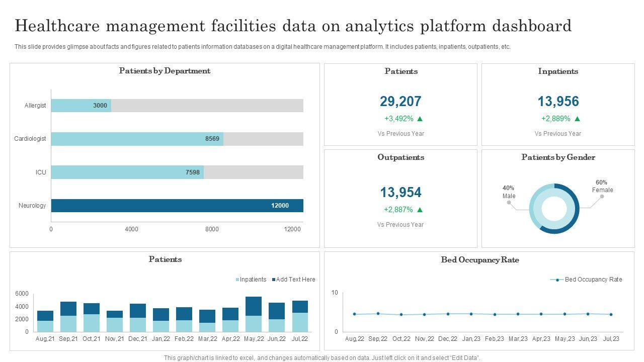Click the 13,954 Outpatients value
Image resolution: width=644 pixels, height=362 pixels.
(400, 193)
